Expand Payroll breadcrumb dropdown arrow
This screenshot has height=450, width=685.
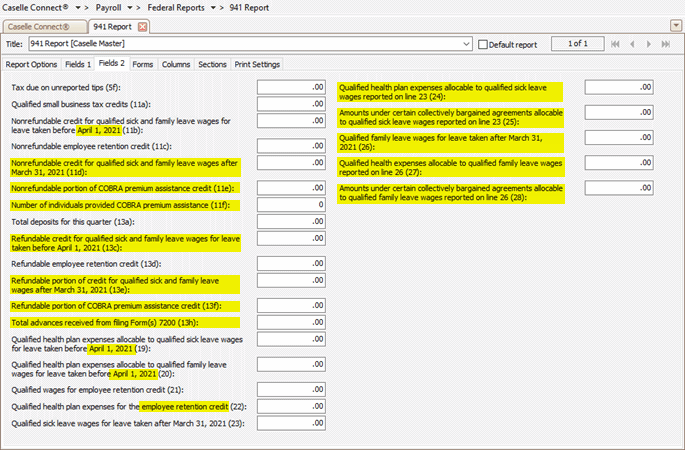coord(130,8)
